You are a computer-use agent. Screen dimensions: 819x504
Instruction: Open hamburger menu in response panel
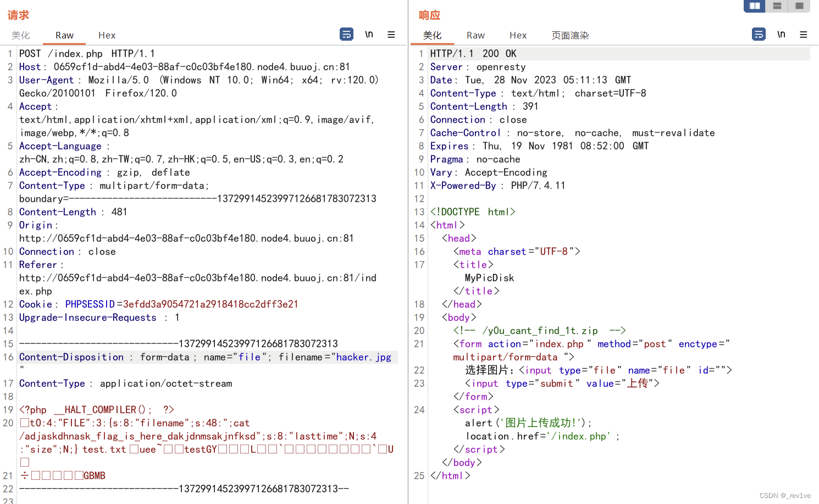click(x=804, y=34)
